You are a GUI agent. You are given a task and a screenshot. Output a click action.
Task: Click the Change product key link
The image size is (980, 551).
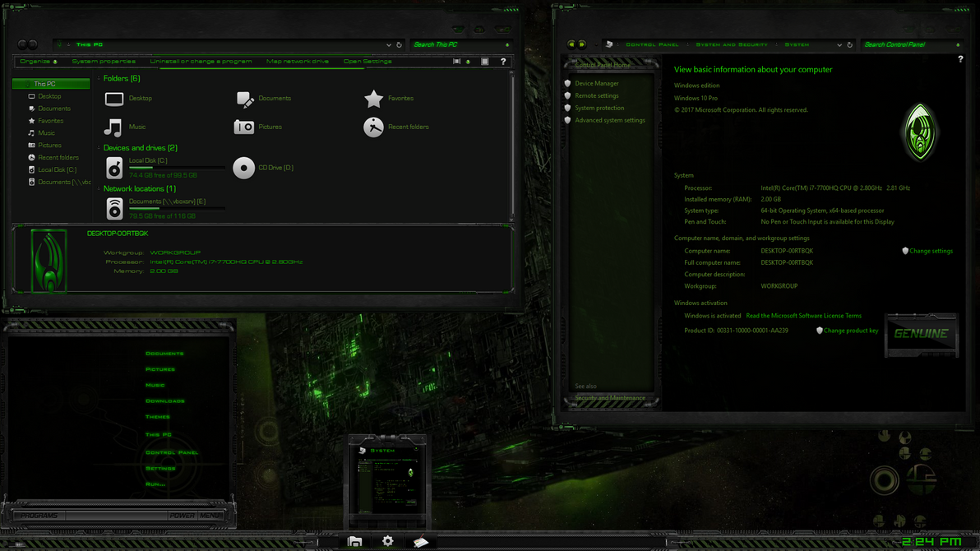[850, 331]
